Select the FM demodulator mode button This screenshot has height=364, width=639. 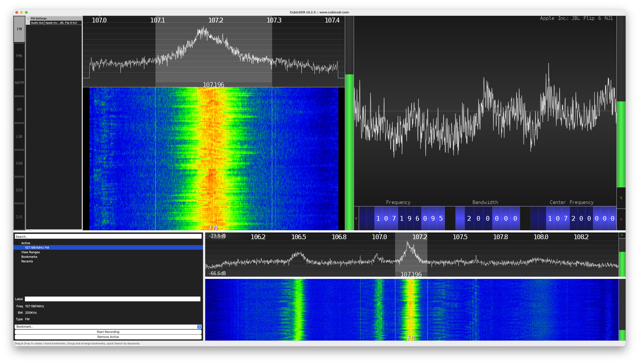coord(19,29)
